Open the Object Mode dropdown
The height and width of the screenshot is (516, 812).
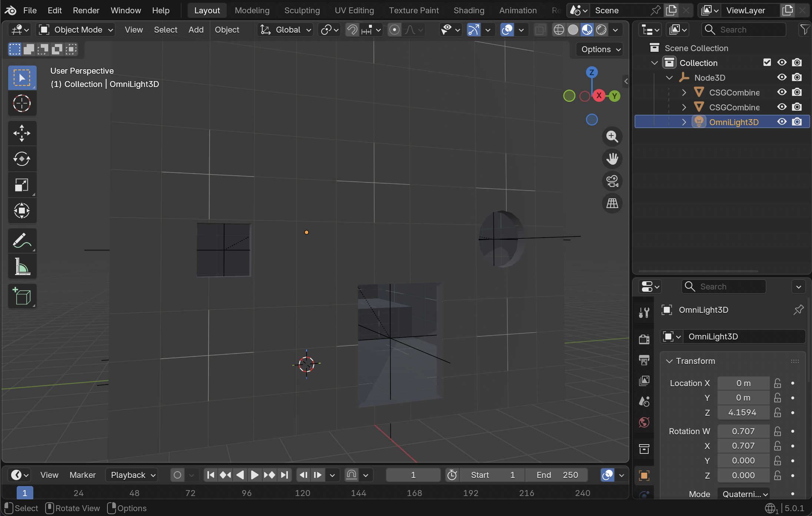pos(76,30)
